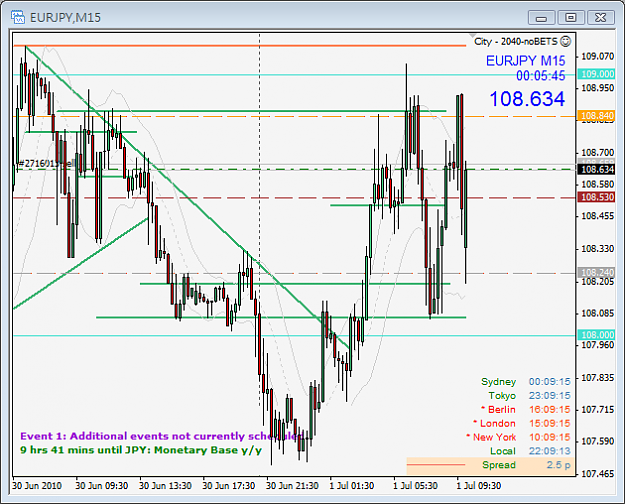Select the 108.240 gray price level label
625x504 pixels.
[597, 272]
